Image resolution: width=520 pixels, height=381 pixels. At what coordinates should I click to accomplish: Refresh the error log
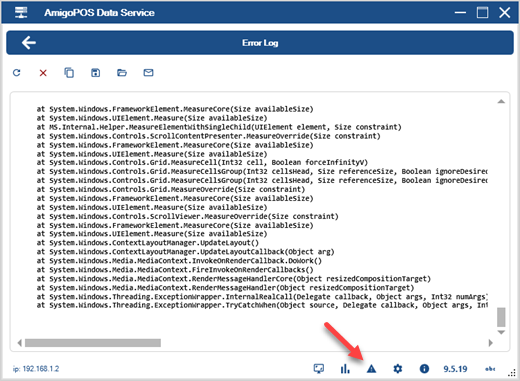pyautogui.click(x=17, y=73)
